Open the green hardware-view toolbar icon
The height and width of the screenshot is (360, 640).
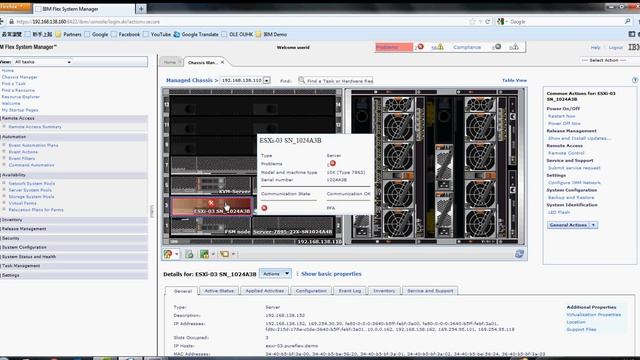tap(204, 254)
